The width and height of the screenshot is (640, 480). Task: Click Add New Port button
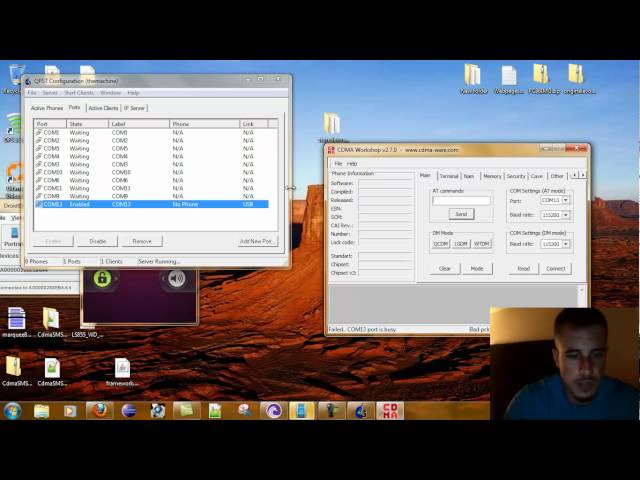(x=256, y=241)
